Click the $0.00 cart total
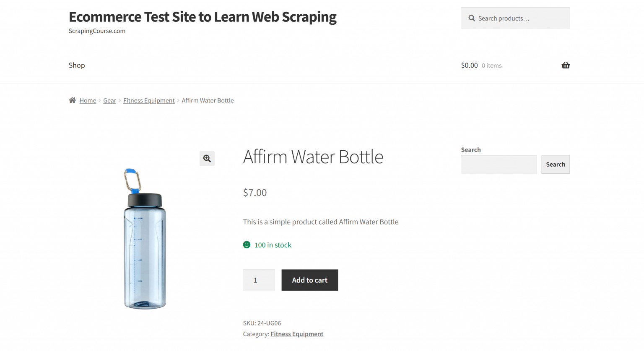 [469, 65]
